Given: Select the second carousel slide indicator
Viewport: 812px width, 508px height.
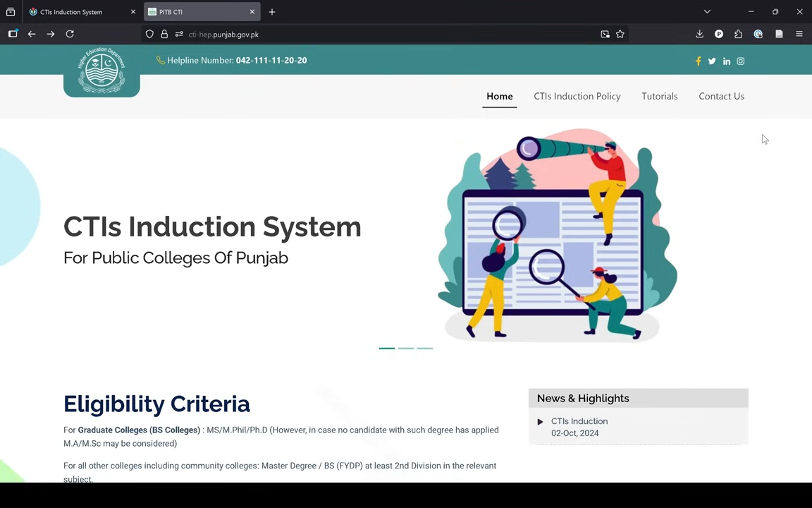Looking at the screenshot, I should (x=406, y=348).
